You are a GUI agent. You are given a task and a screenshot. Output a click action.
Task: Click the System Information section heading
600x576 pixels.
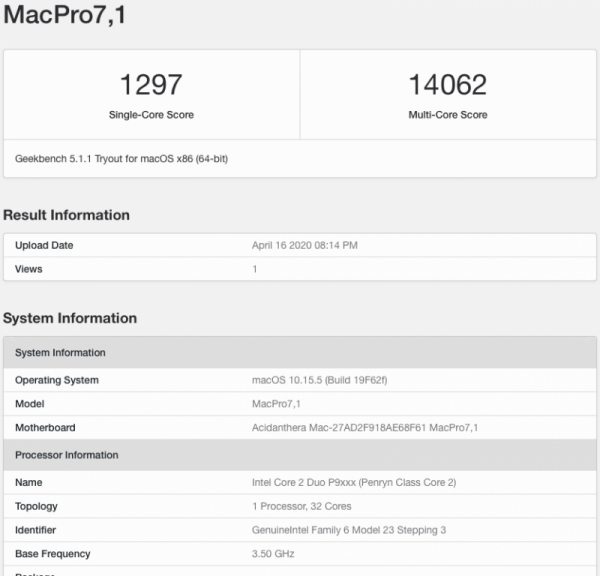point(70,318)
